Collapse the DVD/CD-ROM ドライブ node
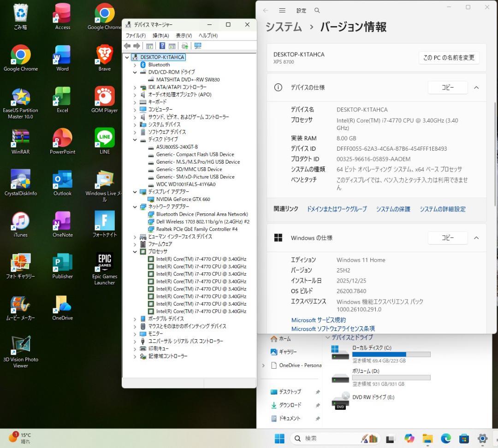 (x=135, y=72)
